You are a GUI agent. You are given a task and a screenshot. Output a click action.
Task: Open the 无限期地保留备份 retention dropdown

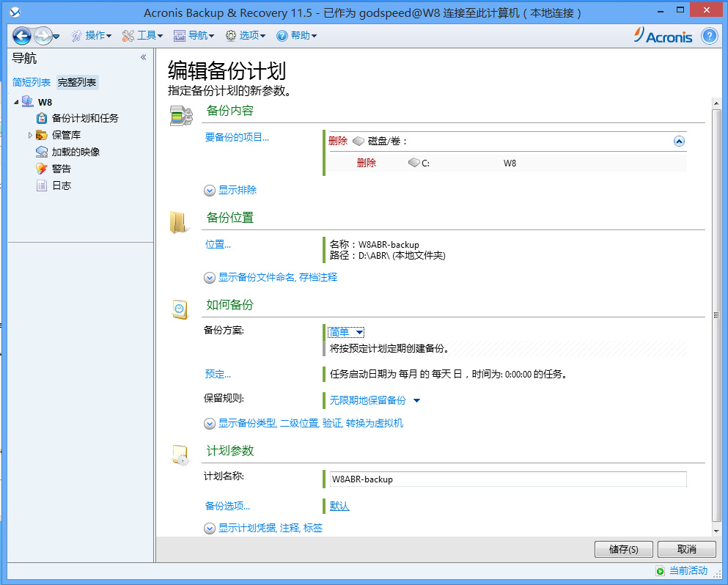coord(375,400)
